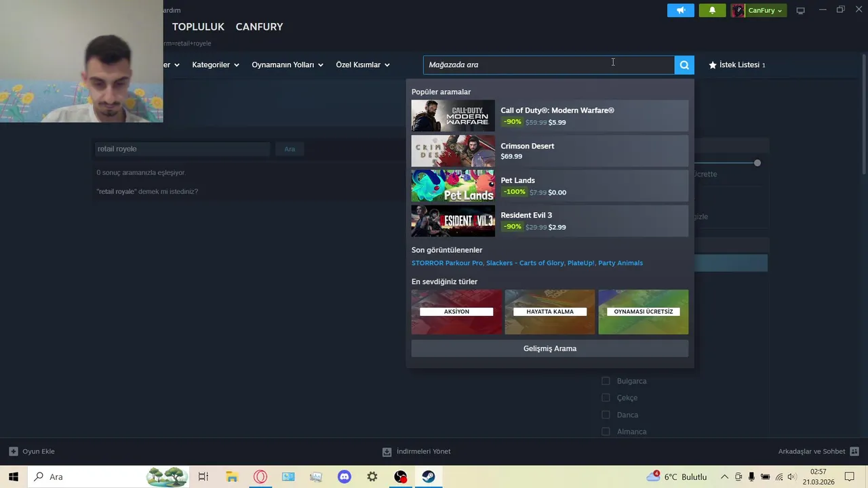
Task: Click the volume speaker tray icon
Action: [791, 476]
